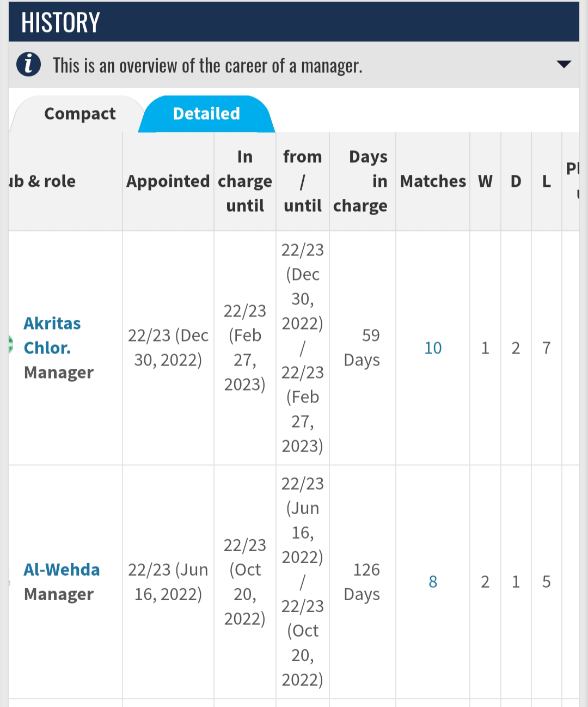Click the Akritas Chlor. club crest icon

10,345
